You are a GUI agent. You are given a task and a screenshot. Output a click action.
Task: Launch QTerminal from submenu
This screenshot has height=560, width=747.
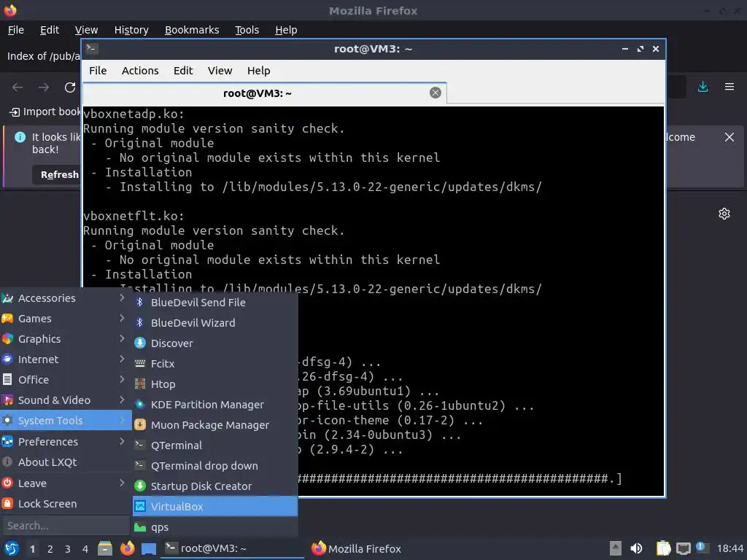coord(215,446)
